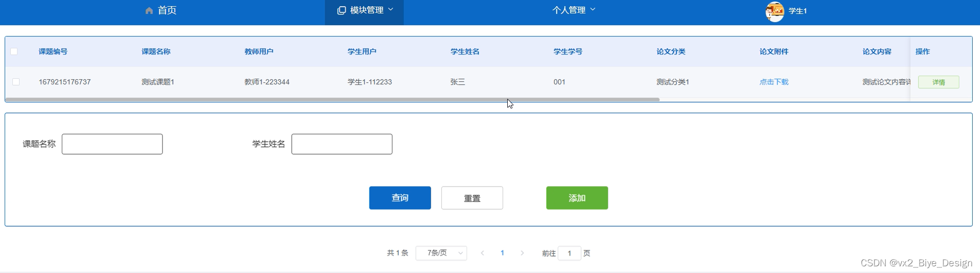Click the blue 查询 button
The width and height of the screenshot is (980, 273).
click(400, 198)
